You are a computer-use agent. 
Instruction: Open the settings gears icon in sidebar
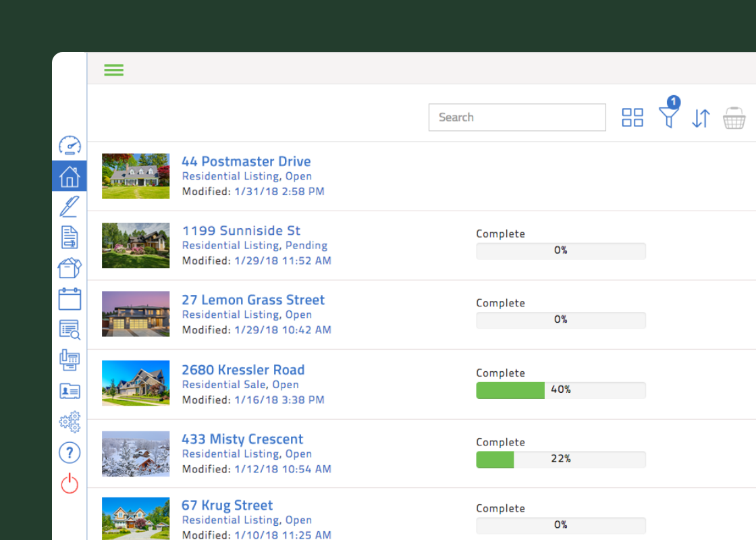[70, 422]
